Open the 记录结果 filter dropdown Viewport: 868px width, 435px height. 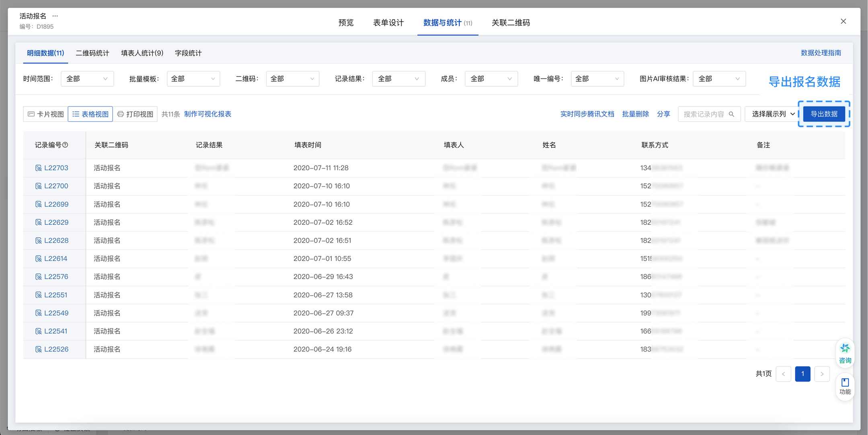398,79
